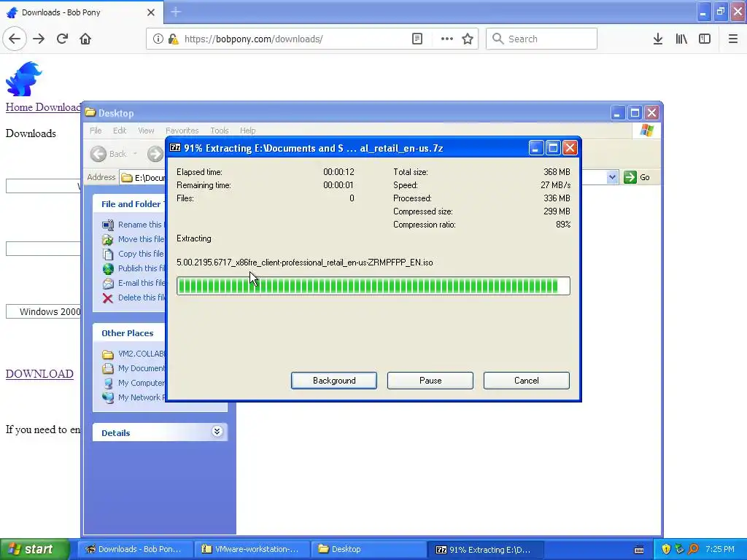This screenshot has width=747, height=560.
Task: Click the E-mail this file icon
Action: tap(108, 284)
